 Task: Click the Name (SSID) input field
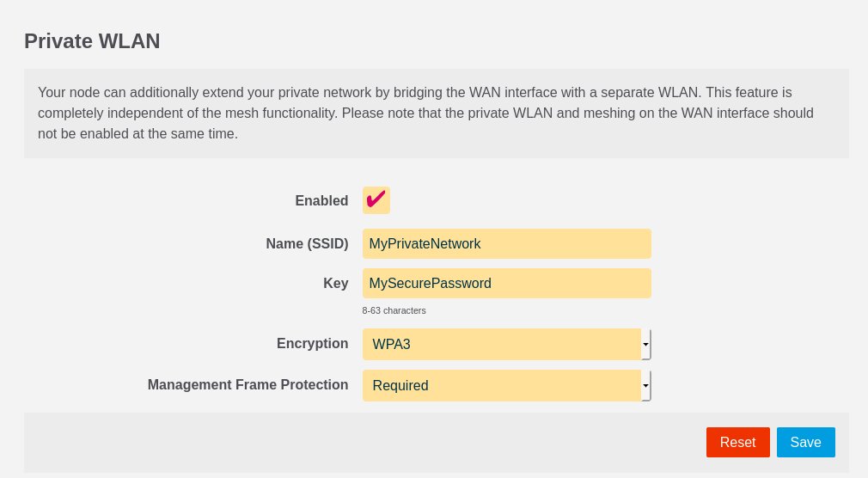tap(506, 243)
